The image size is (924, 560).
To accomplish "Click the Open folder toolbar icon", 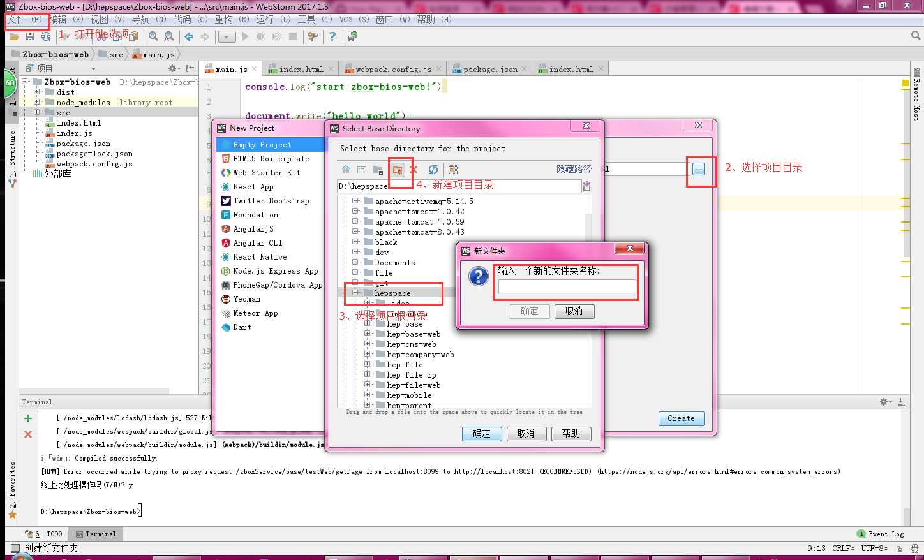I will coord(13,37).
